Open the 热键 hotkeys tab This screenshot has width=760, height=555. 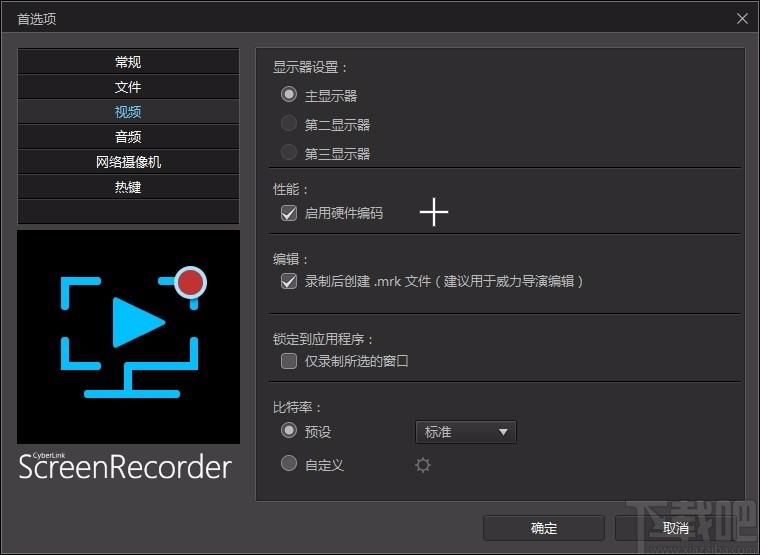pyautogui.click(x=128, y=187)
